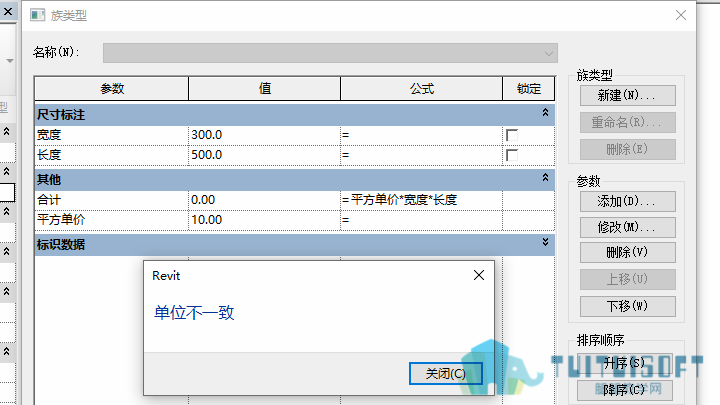This screenshot has width=720, height=405.
Task: Toggle the 锁定 checkbox for 长度
Action: [512, 155]
